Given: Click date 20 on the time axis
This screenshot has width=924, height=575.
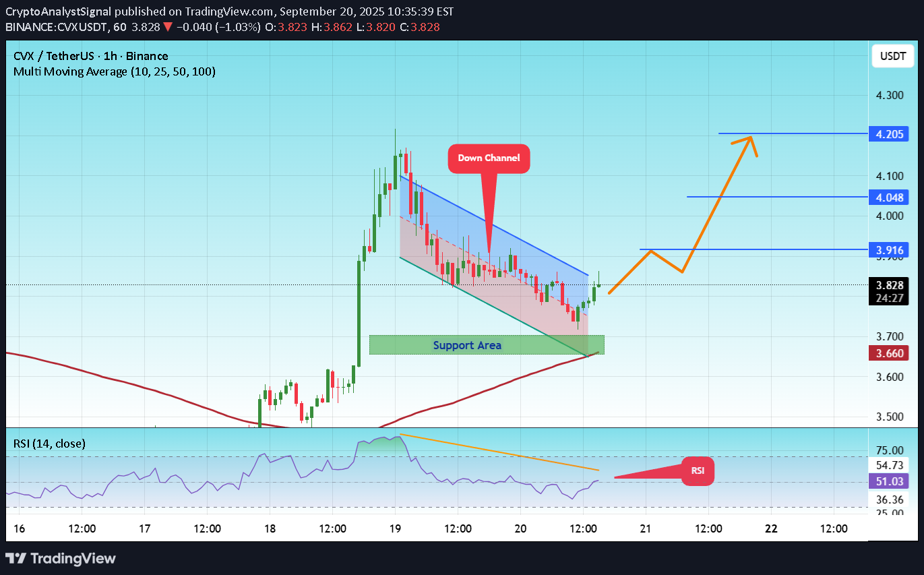Looking at the screenshot, I should pyautogui.click(x=520, y=528).
